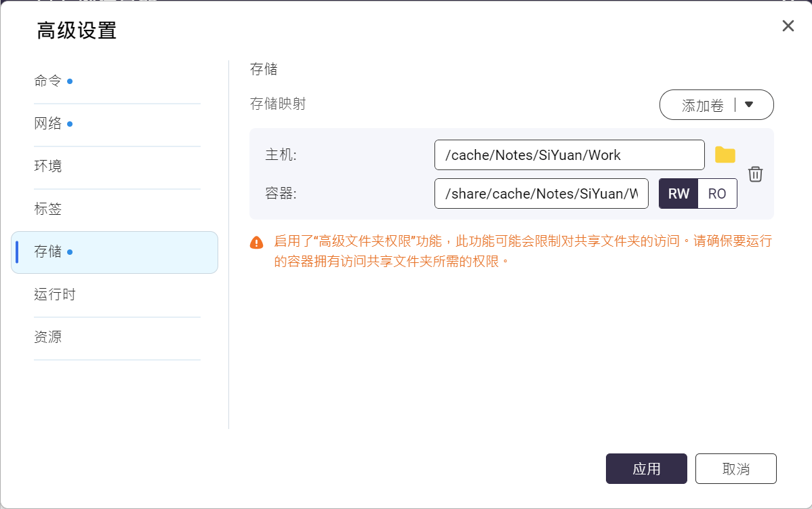The image size is (812, 509).
Task: Open the 添加卷 dropdown arrow
Action: [x=749, y=105]
